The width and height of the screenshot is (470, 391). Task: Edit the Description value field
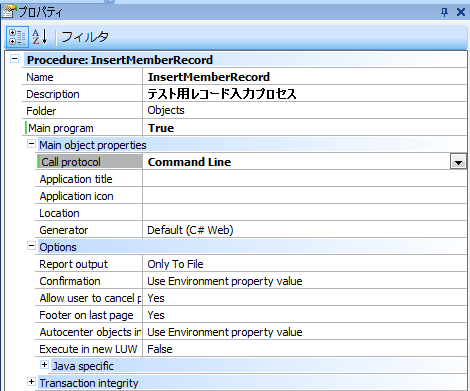(x=305, y=94)
